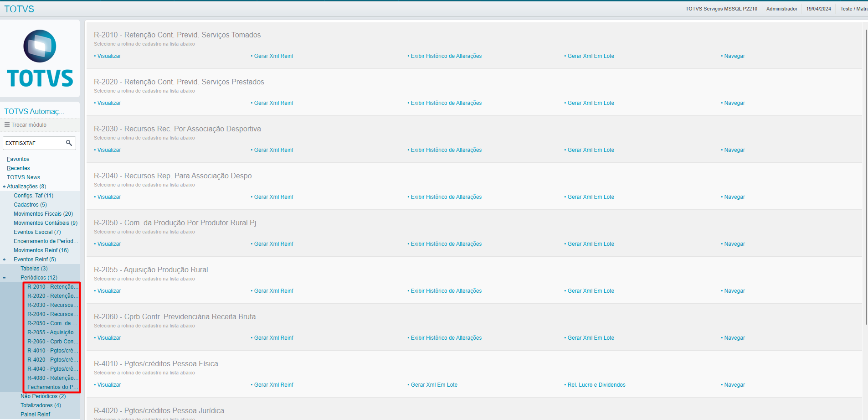Click TOTVS title in header

tap(19, 9)
